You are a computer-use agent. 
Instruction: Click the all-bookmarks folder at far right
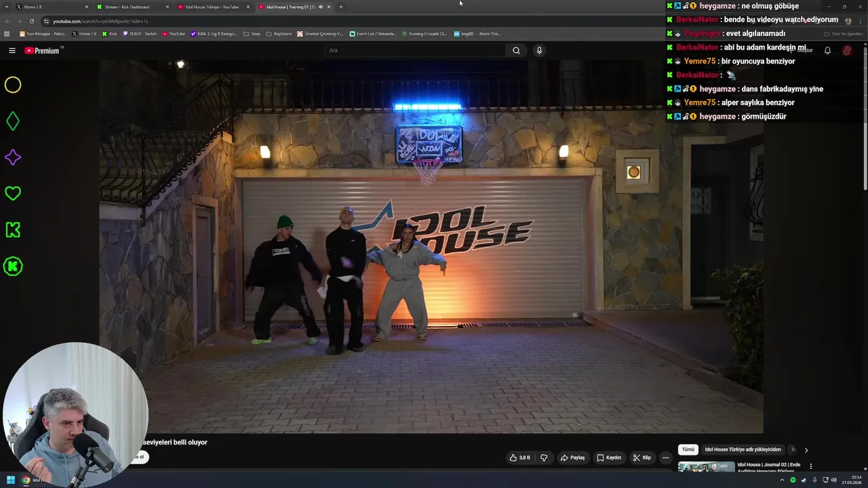[x=844, y=33]
